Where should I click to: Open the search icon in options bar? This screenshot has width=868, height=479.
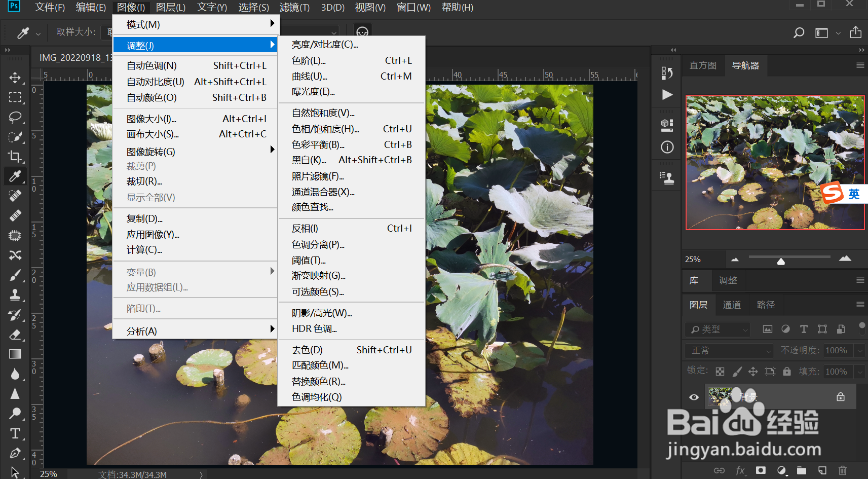(x=799, y=33)
